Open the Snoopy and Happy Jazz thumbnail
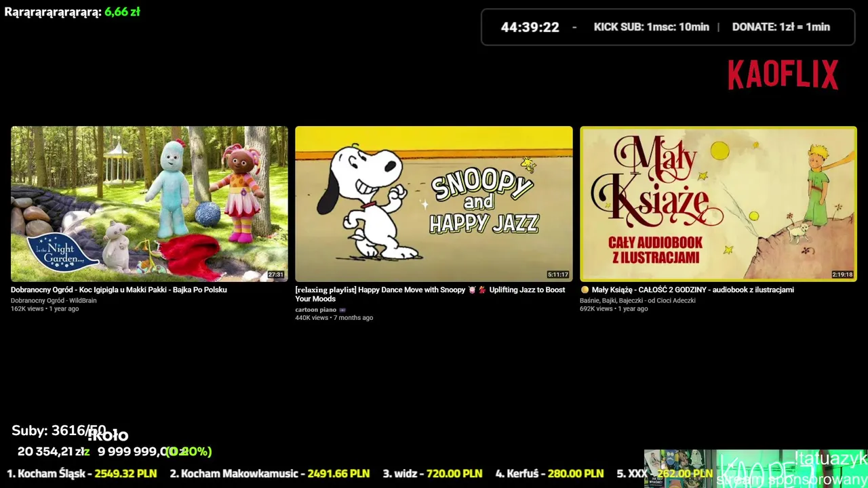Image resolution: width=868 pixels, height=488 pixels. click(434, 203)
